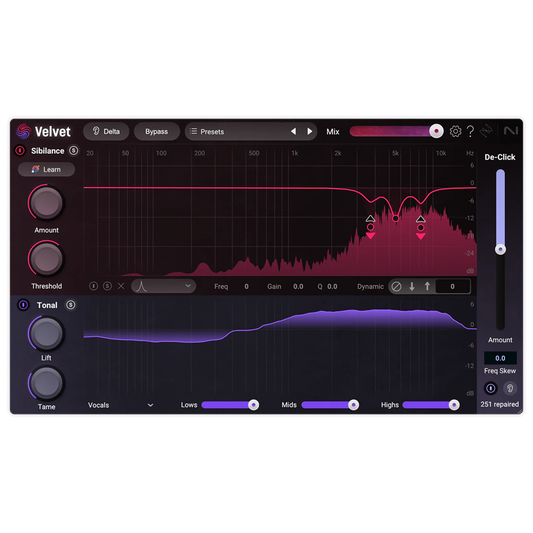Toggle De-Click listen ear icon

click(x=510, y=388)
